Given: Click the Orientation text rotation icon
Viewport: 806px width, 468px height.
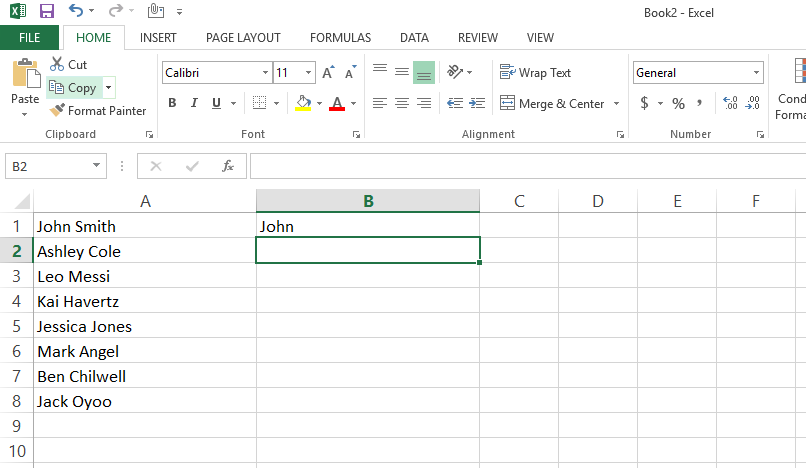Looking at the screenshot, I should (455, 72).
